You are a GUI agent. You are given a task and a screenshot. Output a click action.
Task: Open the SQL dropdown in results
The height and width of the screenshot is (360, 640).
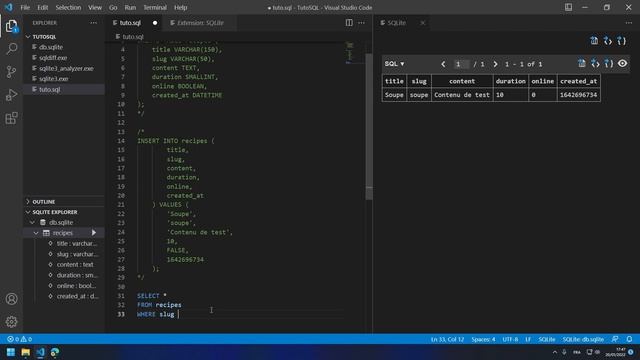click(x=394, y=64)
